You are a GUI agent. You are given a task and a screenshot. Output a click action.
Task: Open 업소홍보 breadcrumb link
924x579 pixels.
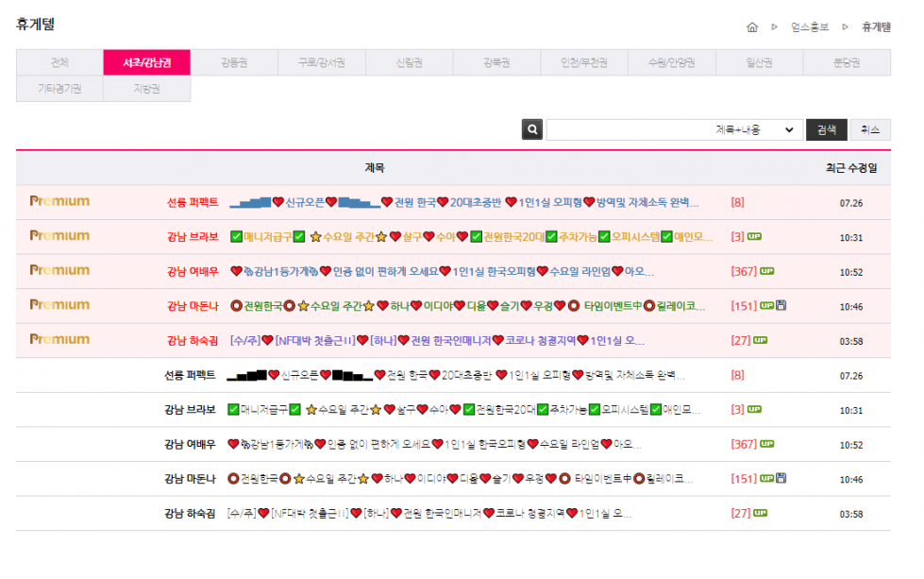(x=810, y=27)
